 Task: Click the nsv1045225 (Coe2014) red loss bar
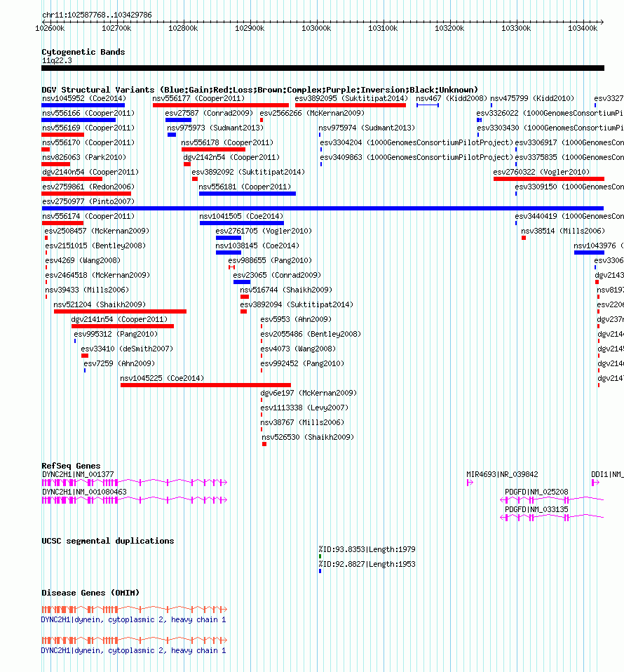point(205,385)
